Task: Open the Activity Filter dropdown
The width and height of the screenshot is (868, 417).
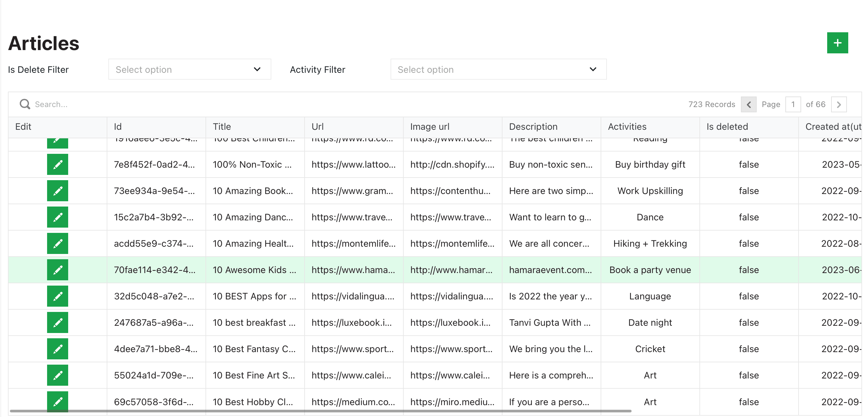Action: pyautogui.click(x=498, y=69)
